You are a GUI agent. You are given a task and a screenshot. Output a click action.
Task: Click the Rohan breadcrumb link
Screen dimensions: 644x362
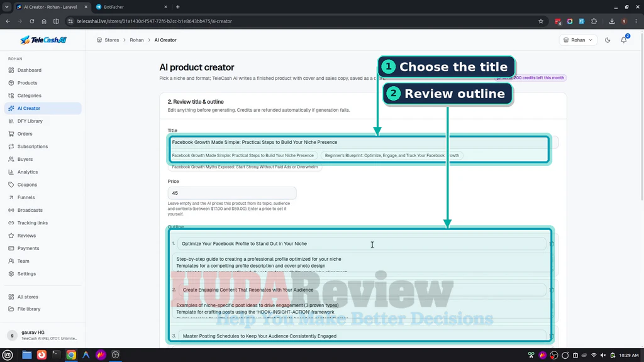pos(136,40)
